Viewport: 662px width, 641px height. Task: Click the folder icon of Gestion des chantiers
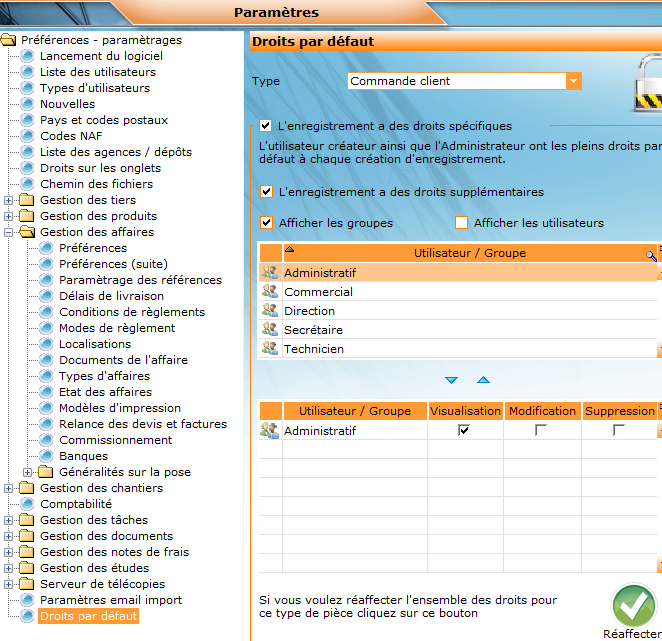coord(27,488)
